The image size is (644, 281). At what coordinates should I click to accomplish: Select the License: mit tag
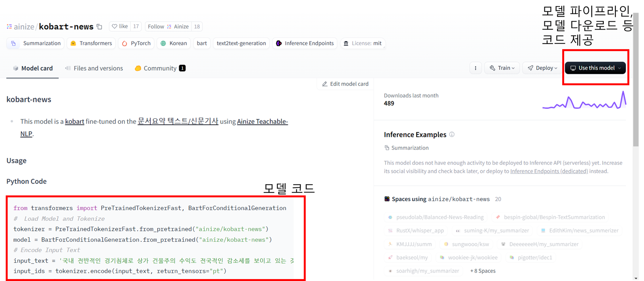363,43
